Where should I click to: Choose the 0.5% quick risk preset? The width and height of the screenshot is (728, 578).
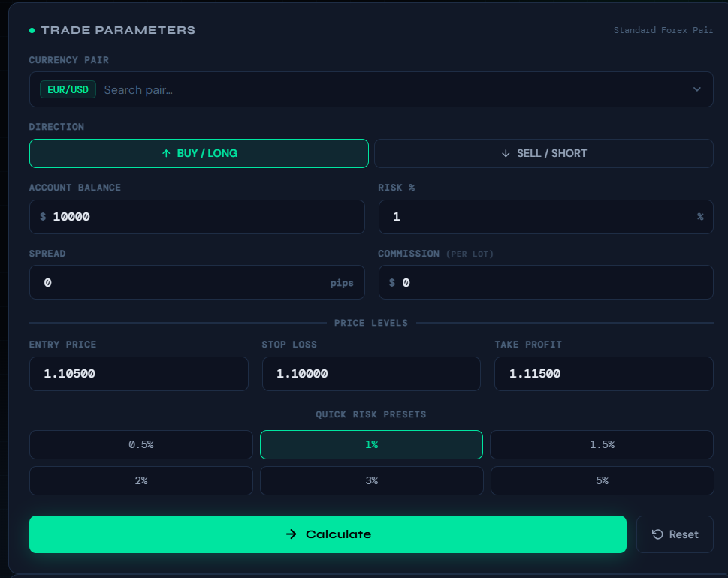pyautogui.click(x=141, y=444)
